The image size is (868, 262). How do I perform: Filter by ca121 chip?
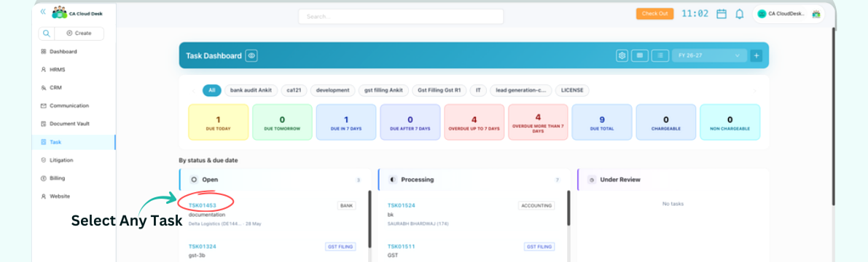[294, 90]
